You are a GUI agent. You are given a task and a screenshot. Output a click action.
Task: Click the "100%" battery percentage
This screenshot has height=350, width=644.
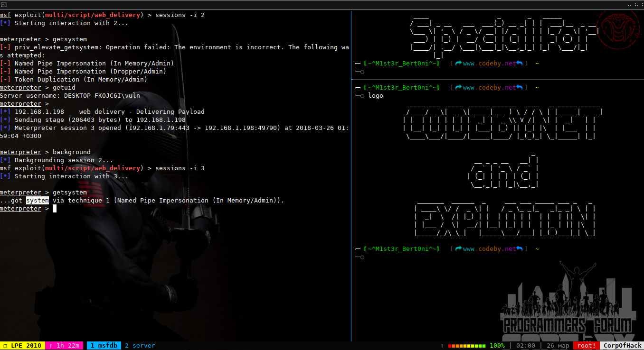tap(497, 346)
